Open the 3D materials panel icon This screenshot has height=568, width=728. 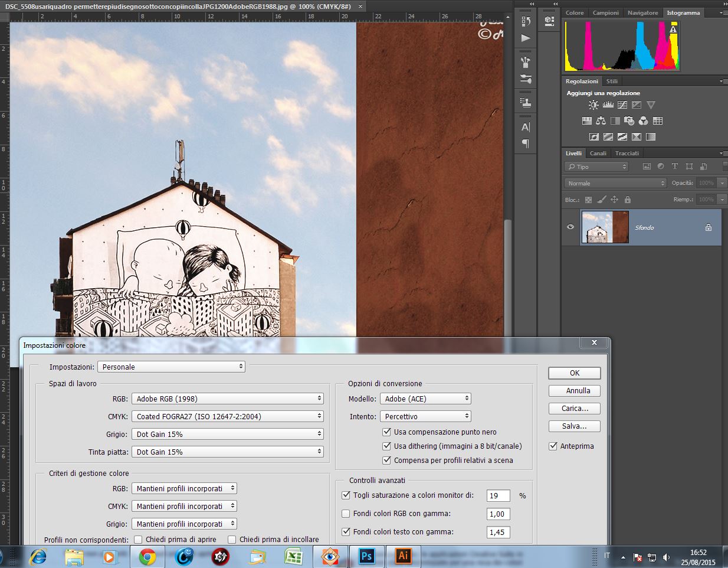549,21
